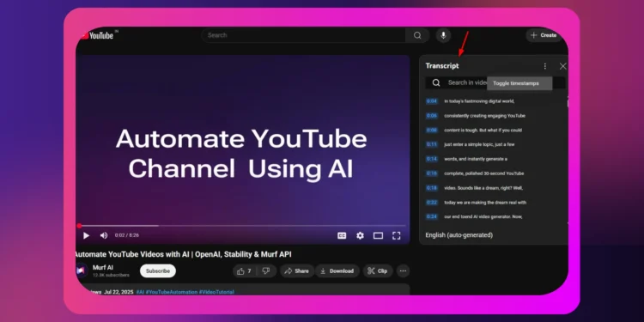Open the Create button menu
Viewport: 644px width, 322px height.
pos(544,35)
